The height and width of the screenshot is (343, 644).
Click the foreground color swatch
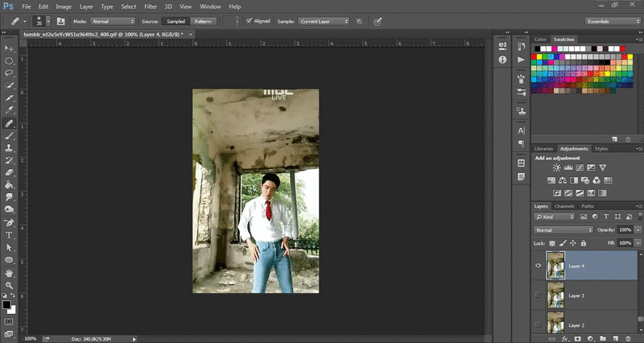(6, 305)
